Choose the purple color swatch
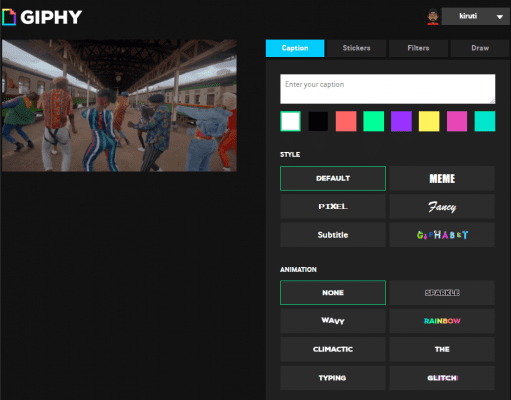This screenshot has height=400, width=511. (x=401, y=121)
